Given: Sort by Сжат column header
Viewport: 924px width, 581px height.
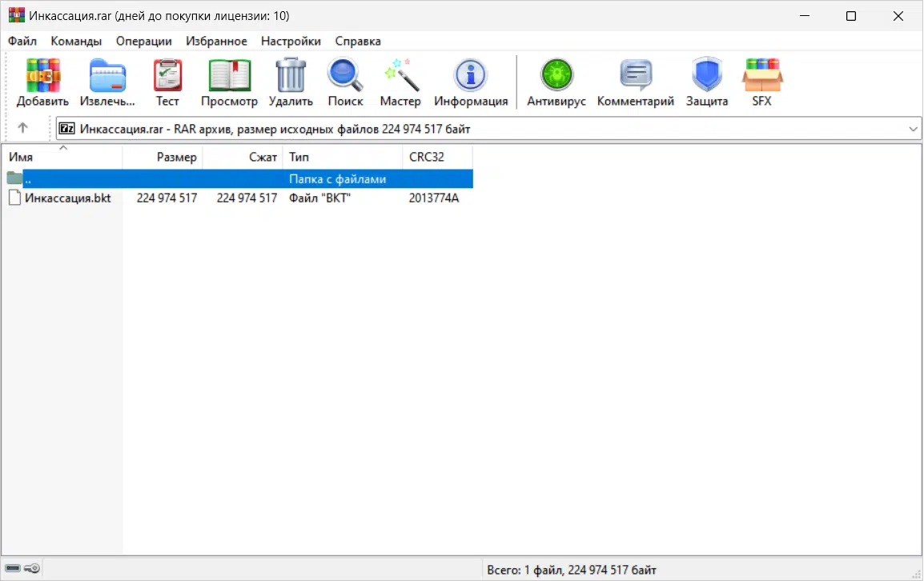Looking at the screenshot, I should point(242,157).
